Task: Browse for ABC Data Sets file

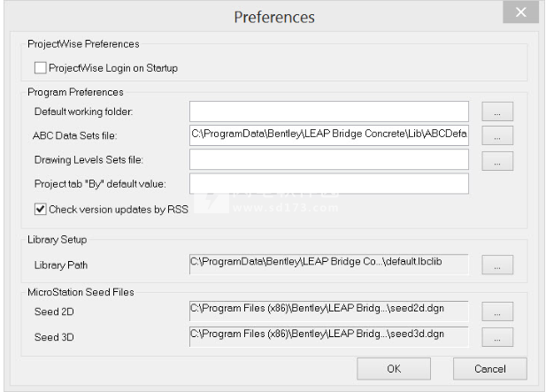Action: (497, 135)
